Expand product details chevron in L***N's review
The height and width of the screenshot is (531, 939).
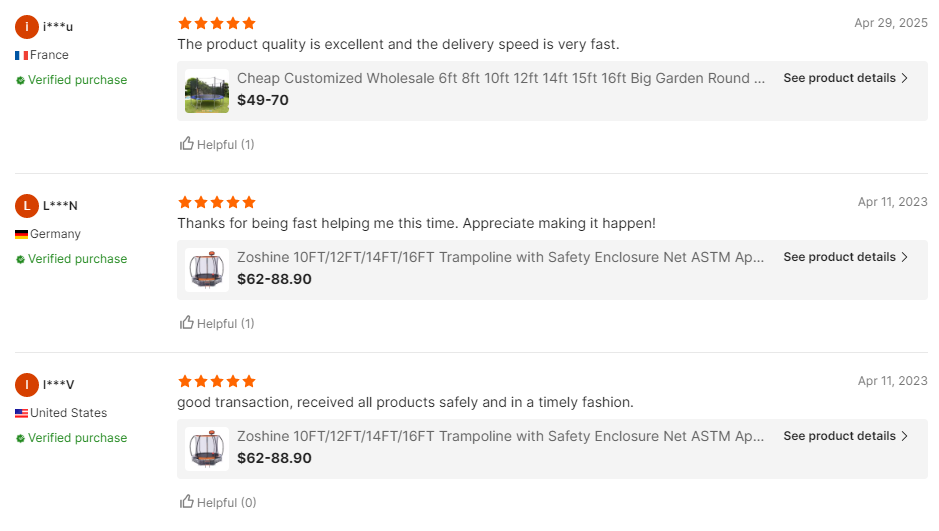point(905,257)
